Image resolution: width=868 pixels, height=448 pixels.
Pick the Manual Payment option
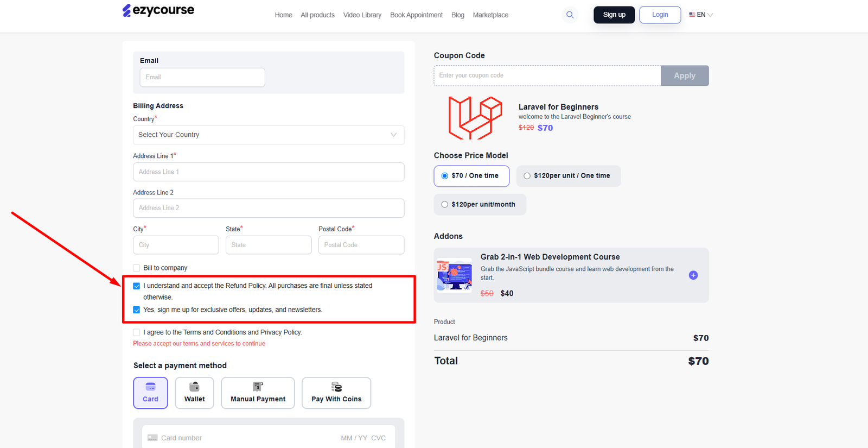point(258,393)
